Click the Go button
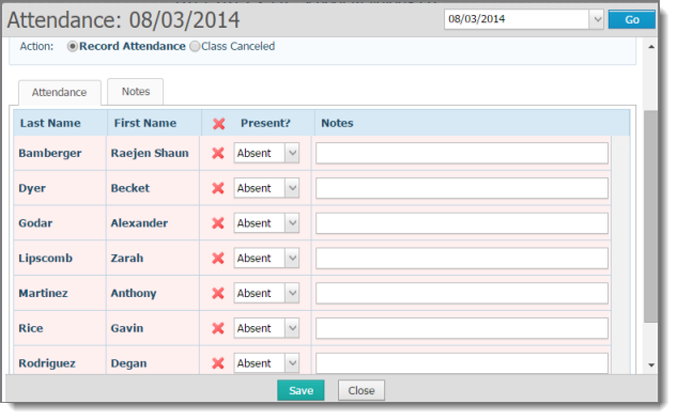Screen dimensions: 676x419 pos(632,19)
